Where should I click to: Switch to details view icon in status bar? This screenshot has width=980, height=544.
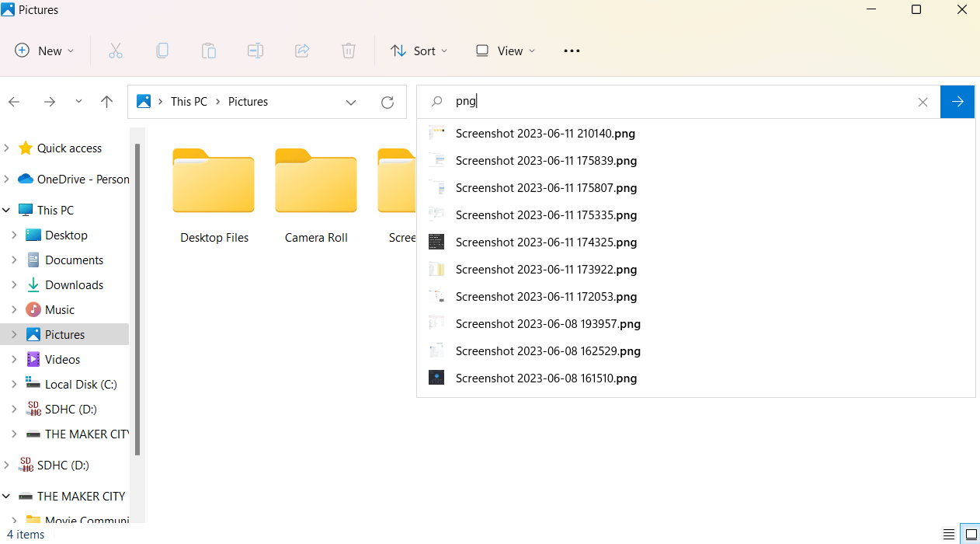coord(949,534)
